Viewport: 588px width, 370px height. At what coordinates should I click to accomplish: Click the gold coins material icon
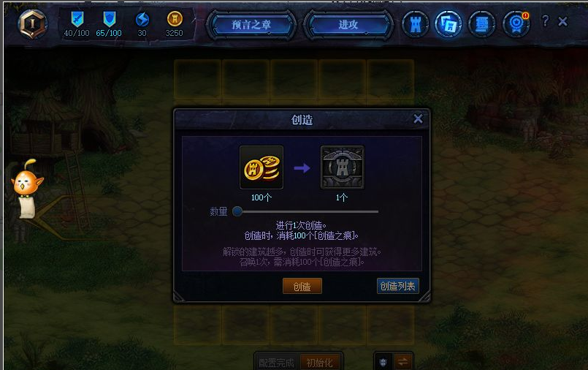[x=261, y=167]
